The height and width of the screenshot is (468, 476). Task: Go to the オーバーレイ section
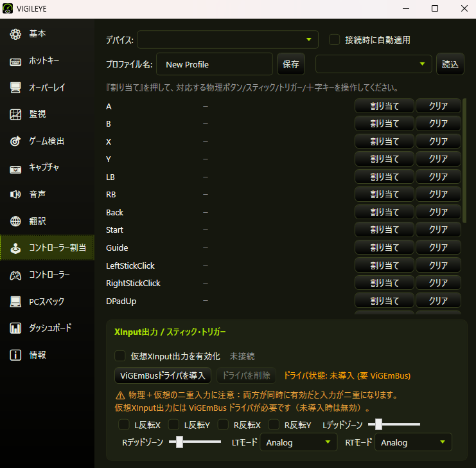[x=47, y=87]
